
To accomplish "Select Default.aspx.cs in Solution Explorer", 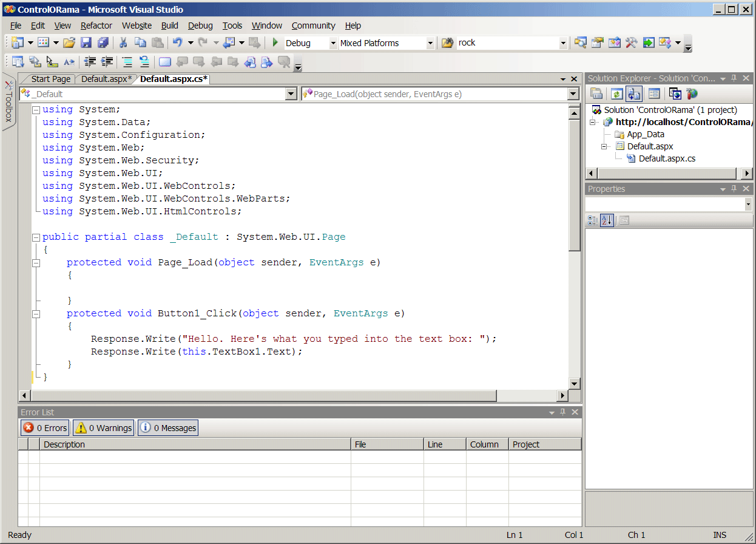I will [x=667, y=158].
